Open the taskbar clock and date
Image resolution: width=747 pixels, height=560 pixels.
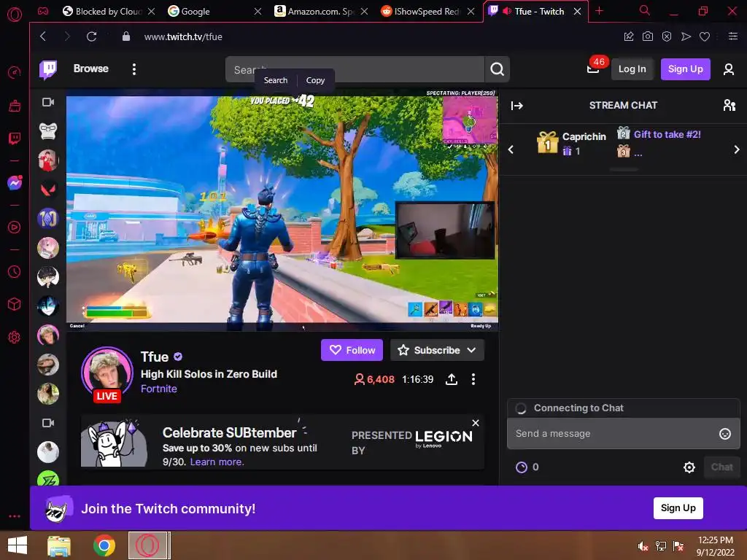pyautogui.click(x=715, y=546)
